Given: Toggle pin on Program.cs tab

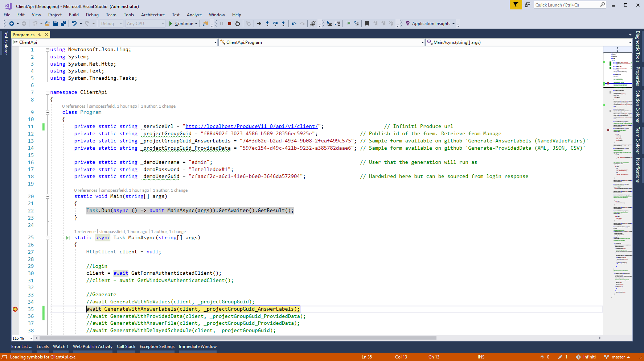Looking at the screenshot, I should (40, 35).
